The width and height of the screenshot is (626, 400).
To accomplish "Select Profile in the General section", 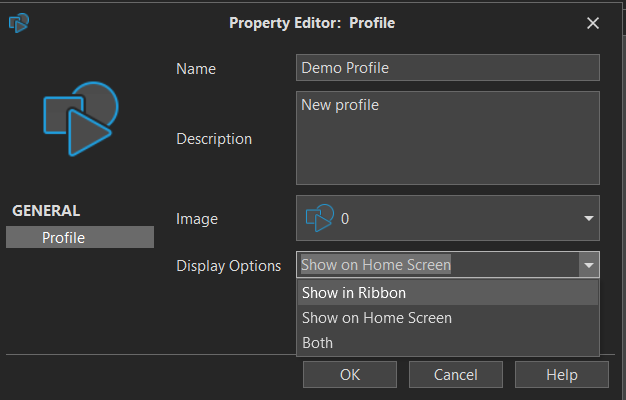I will [80, 237].
